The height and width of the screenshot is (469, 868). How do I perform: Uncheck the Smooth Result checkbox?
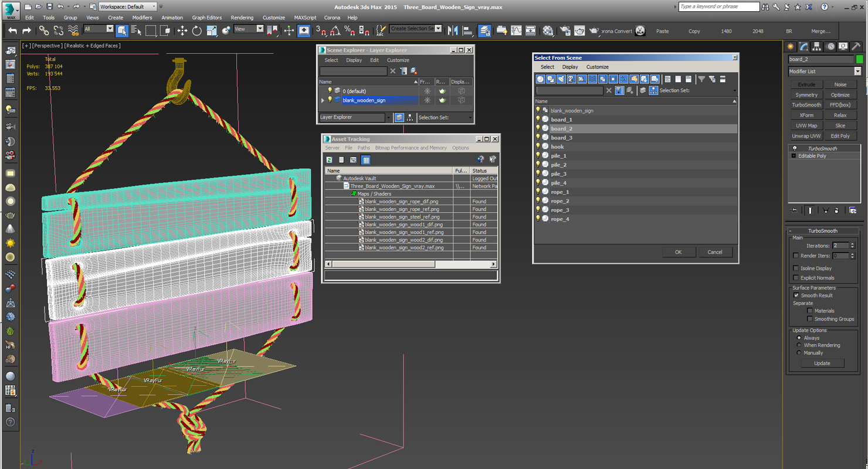796,295
